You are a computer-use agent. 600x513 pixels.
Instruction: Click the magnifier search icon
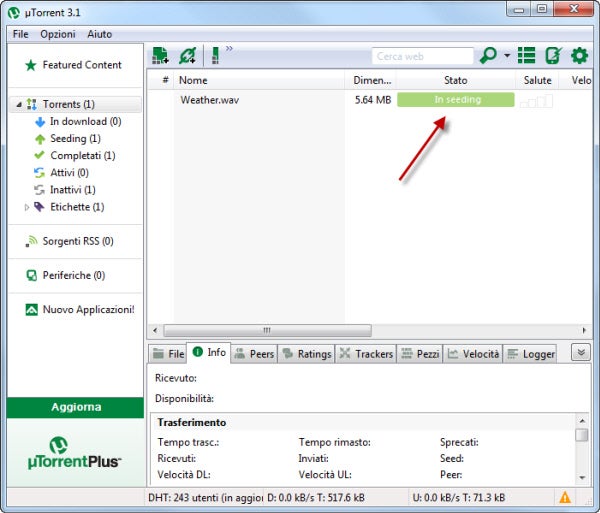click(x=488, y=56)
